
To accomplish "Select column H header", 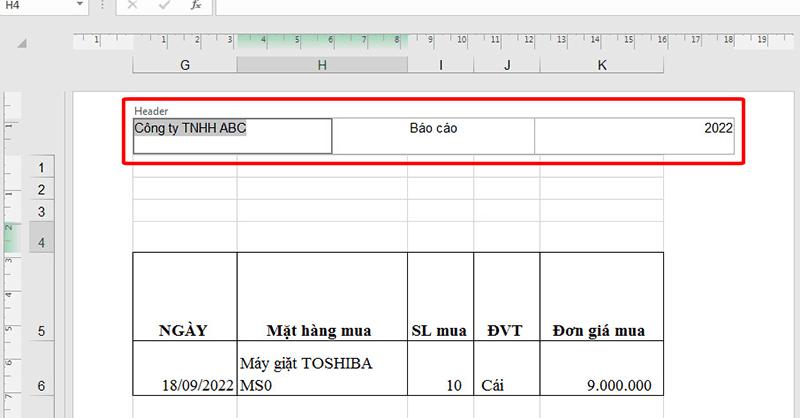I will point(322,65).
